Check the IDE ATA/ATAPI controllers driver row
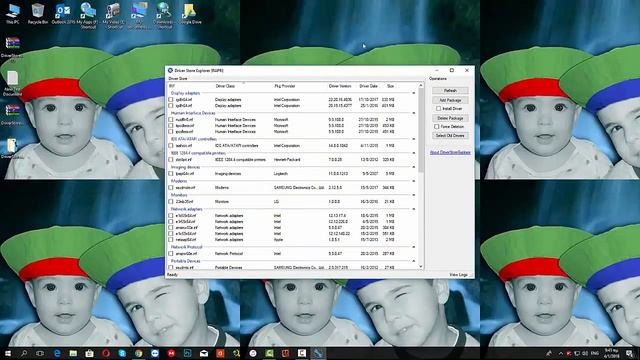Viewport: 640px width, 360px height. [171, 146]
